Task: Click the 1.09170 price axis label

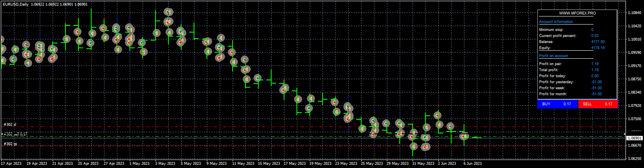Action: [x=634, y=66]
